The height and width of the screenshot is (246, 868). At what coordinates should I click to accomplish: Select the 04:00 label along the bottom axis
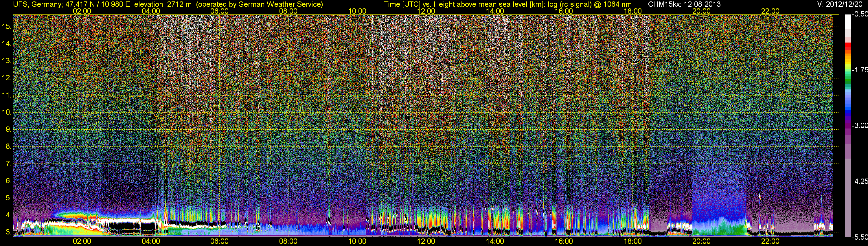tap(151, 241)
